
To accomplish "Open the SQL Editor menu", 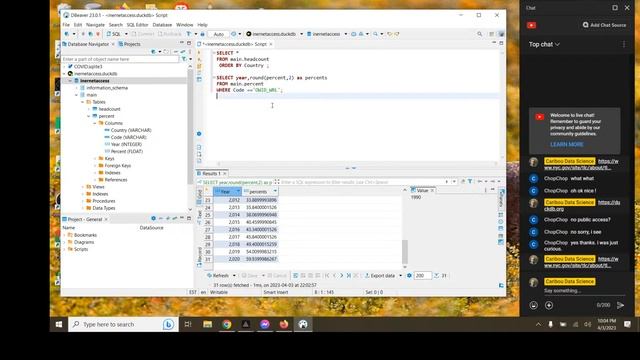I will click(x=137, y=25).
